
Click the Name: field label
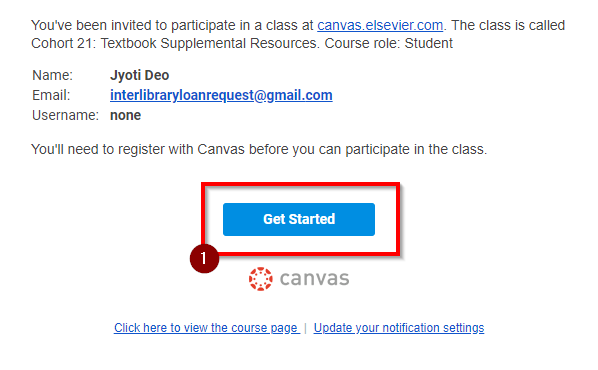pos(52,76)
